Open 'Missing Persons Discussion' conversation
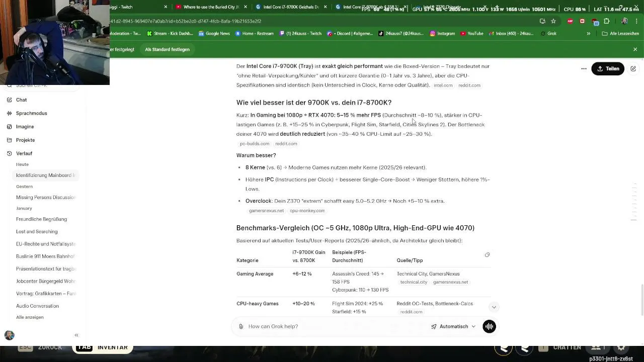Screen dimensions: 644x362 pyautogui.click(x=45, y=198)
